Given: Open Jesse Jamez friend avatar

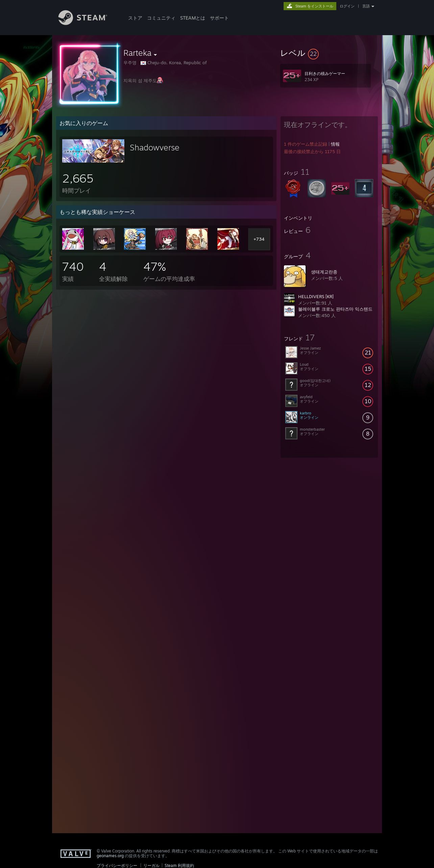Looking at the screenshot, I should tap(291, 352).
